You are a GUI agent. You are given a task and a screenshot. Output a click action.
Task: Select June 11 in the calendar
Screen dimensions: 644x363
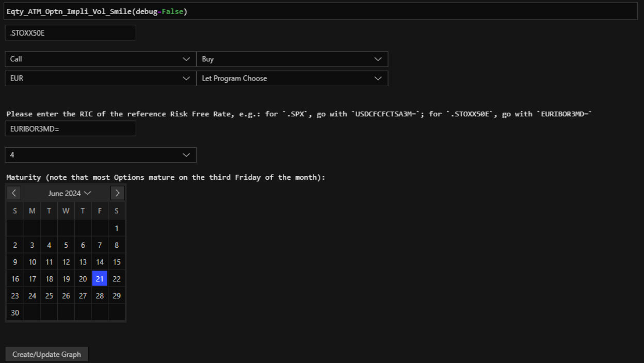49,262
